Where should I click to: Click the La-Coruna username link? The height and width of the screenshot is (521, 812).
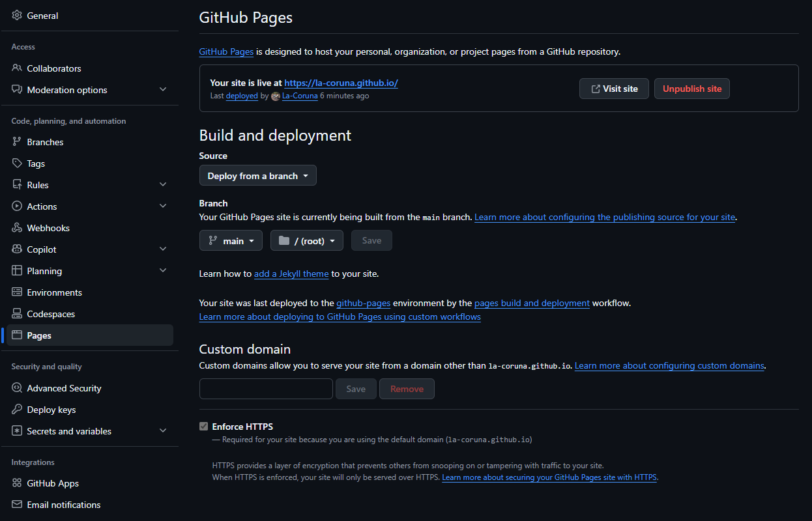tap(300, 96)
